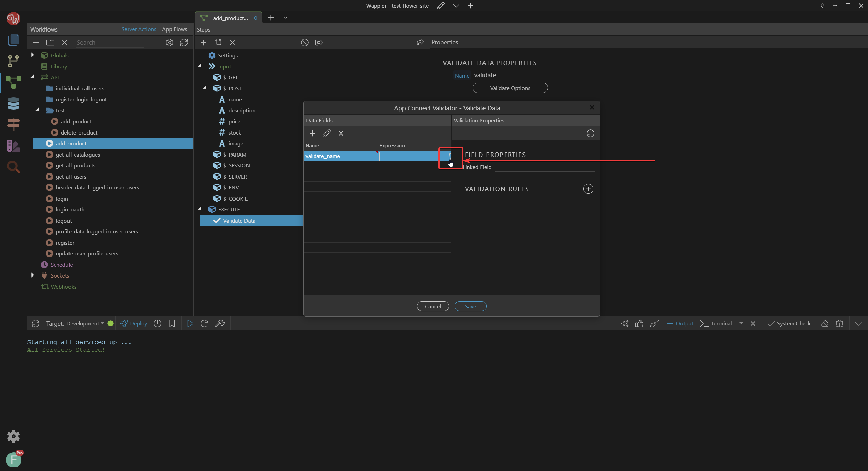
Task: Toggle services power icon in bottom bar
Action: (x=157, y=324)
